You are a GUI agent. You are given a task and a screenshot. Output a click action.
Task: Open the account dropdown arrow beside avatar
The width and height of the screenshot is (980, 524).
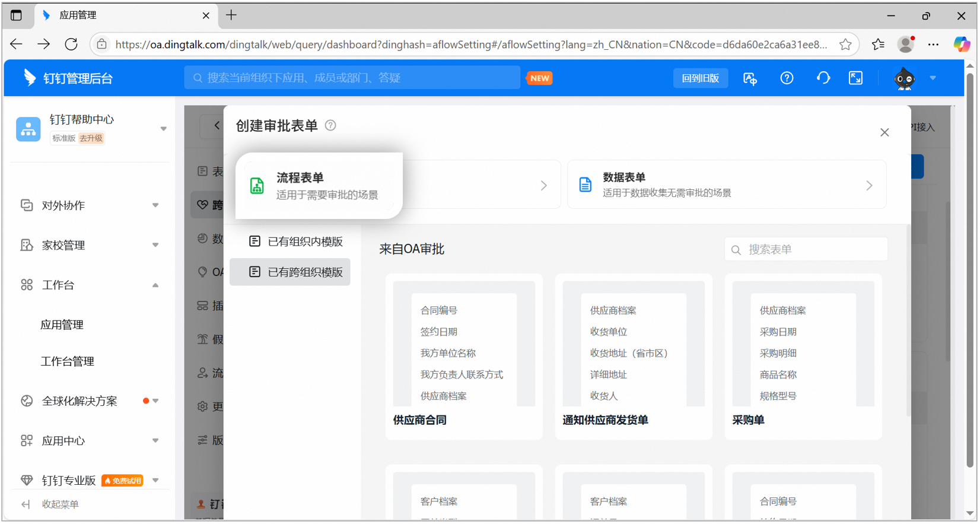coord(933,78)
